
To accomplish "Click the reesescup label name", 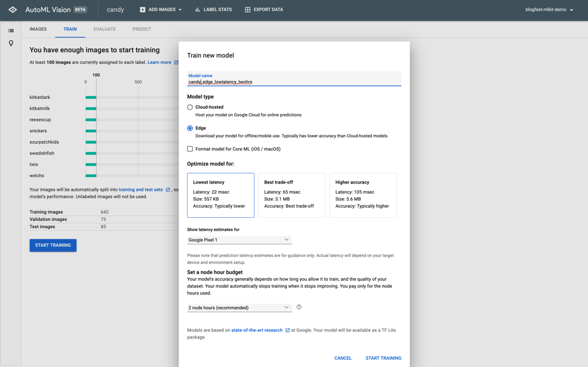I will (40, 120).
